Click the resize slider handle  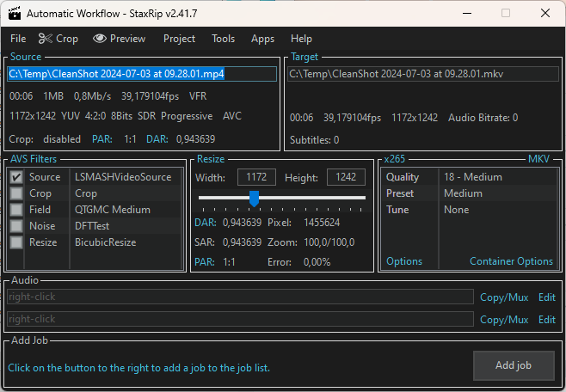point(254,199)
